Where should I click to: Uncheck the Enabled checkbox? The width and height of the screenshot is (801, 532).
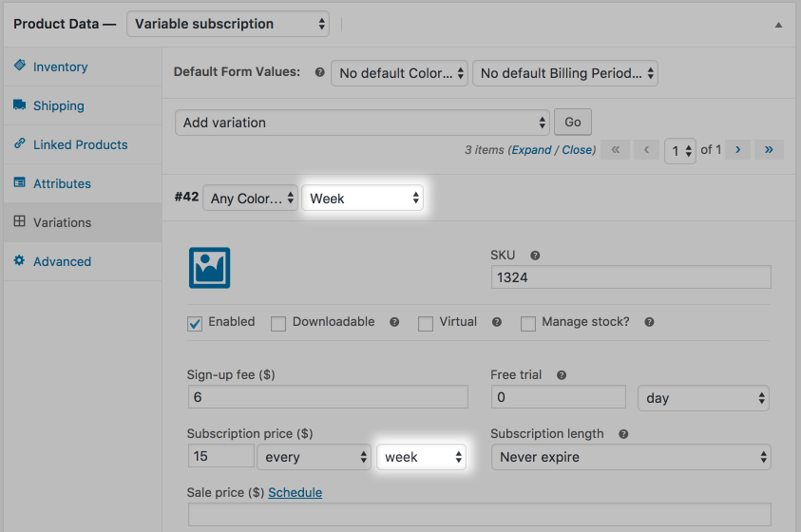tap(195, 324)
